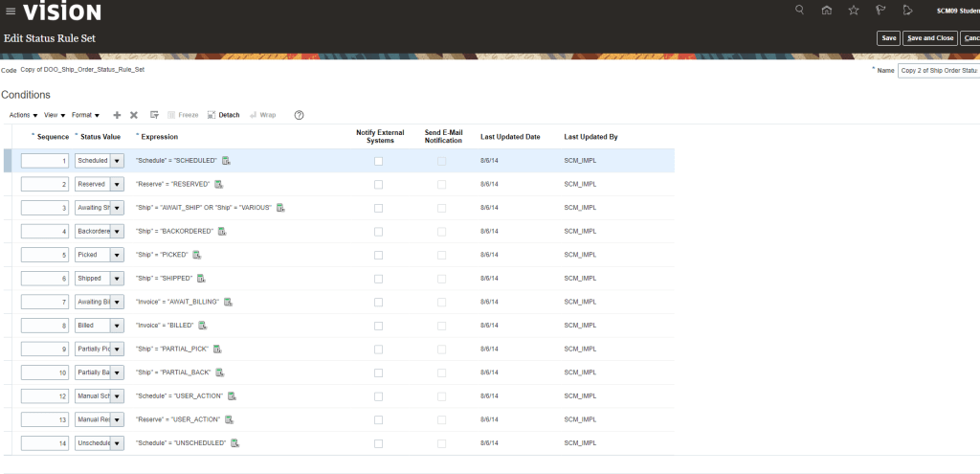
Task: Check Notify External Systems for sequence 1
Action: click(x=378, y=161)
